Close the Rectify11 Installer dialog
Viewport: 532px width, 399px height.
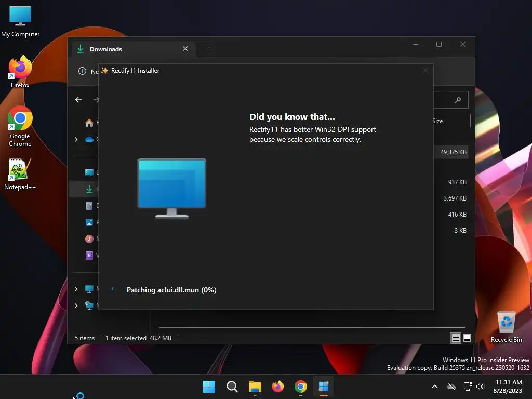(425, 70)
